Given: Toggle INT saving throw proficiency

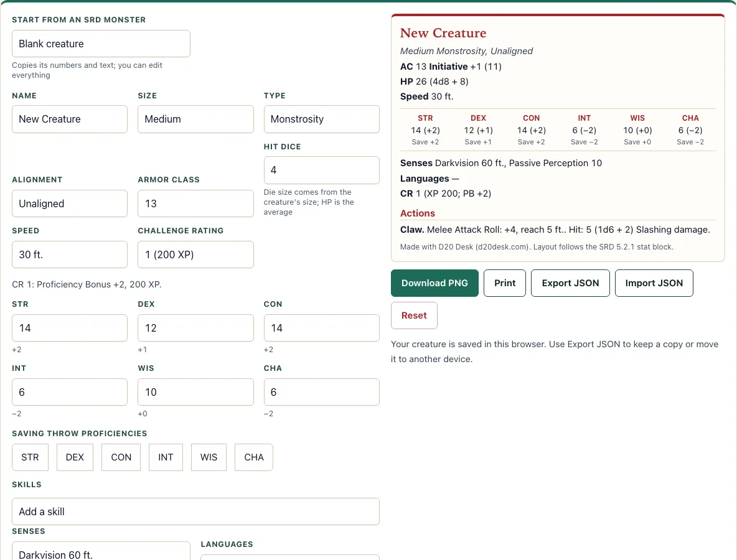Looking at the screenshot, I should pyautogui.click(x=166, y=457).
